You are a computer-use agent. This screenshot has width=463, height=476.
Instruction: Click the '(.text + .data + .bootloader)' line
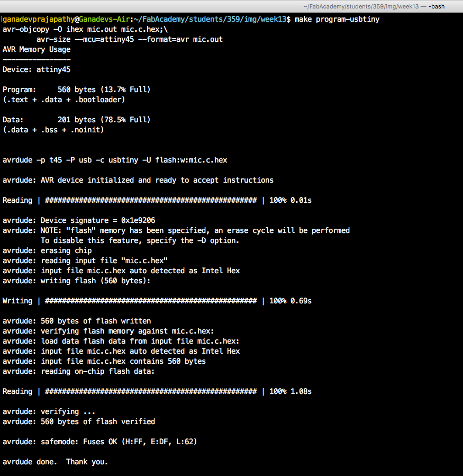[x=63, y=100]
